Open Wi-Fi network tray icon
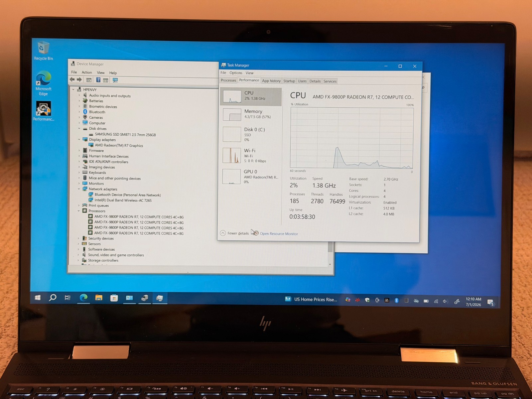This screenshot has height=399, width=532. [436, 301]
